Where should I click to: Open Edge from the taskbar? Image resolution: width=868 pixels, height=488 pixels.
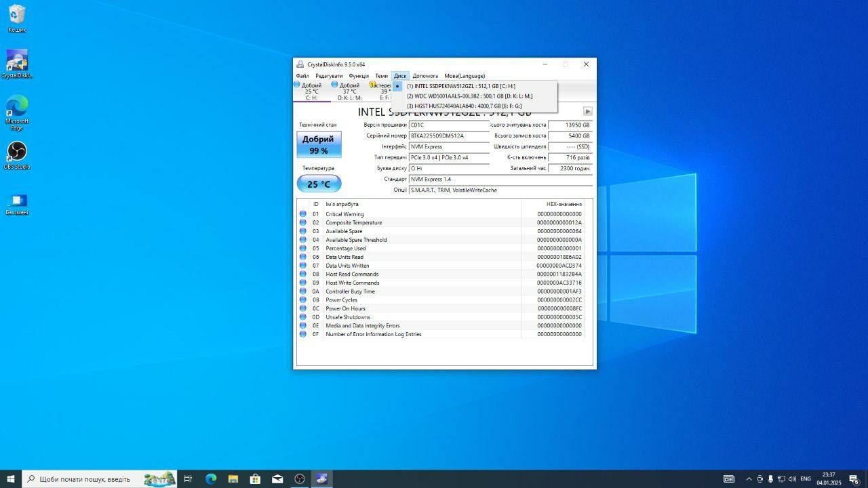[211, 479]
